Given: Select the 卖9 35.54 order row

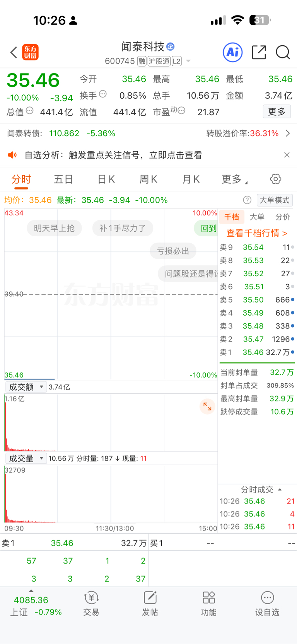Looking at the screenshot, I should point(257,247).
